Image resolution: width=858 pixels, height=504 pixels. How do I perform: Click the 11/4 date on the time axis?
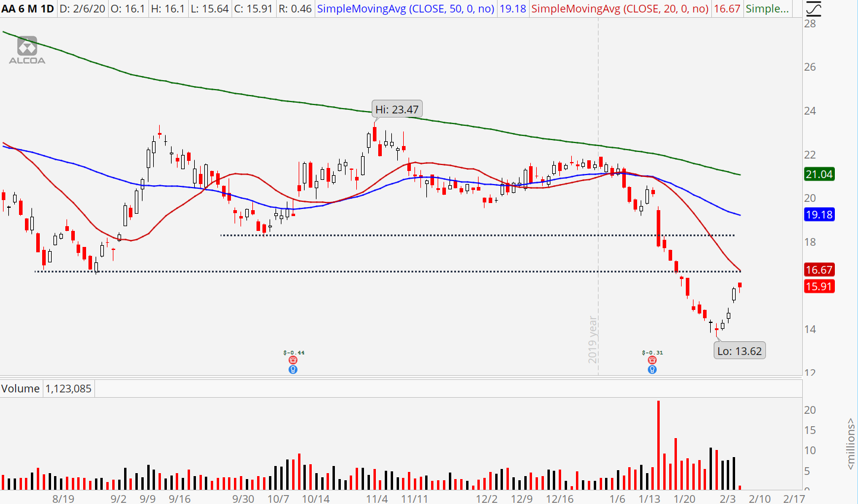tap(377, 499)
